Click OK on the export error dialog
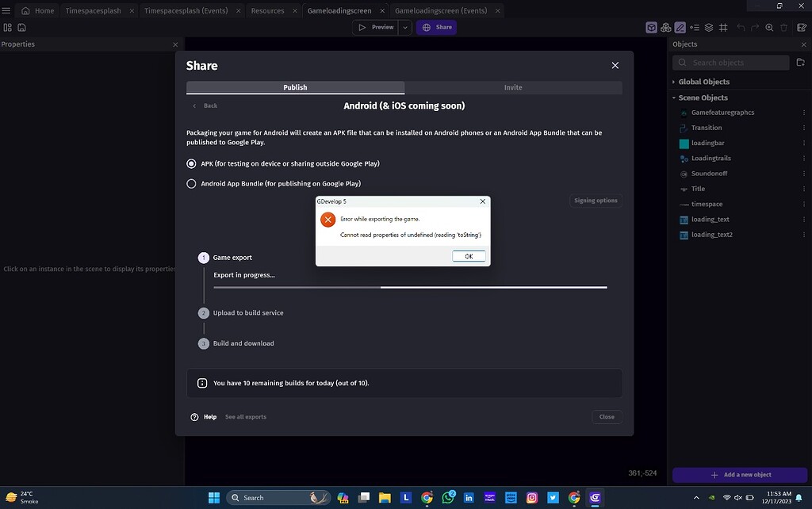Viewport: 812px width, 509px height. coord(468,255)
